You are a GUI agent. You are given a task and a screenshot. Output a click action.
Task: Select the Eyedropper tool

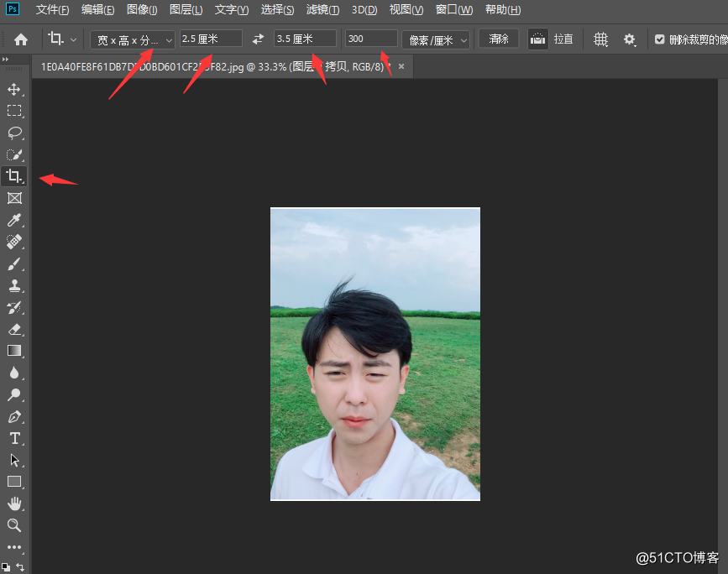click(14, 220)
